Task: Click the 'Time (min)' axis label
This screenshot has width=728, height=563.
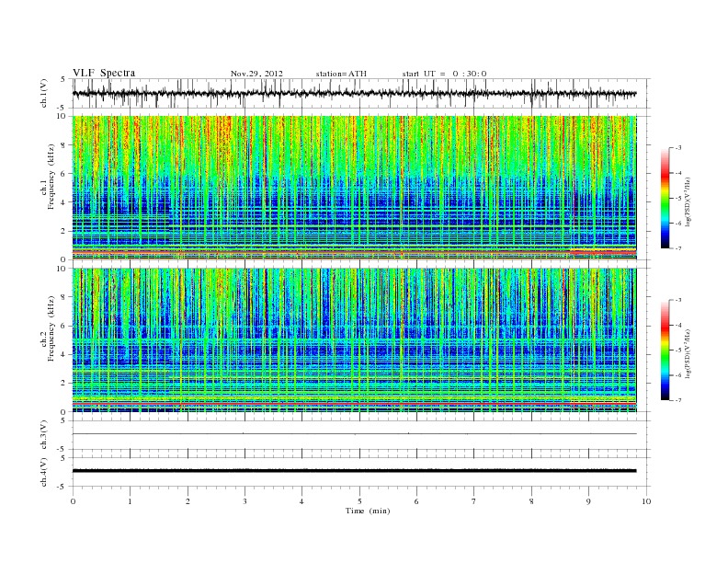Action: (368, 511)
